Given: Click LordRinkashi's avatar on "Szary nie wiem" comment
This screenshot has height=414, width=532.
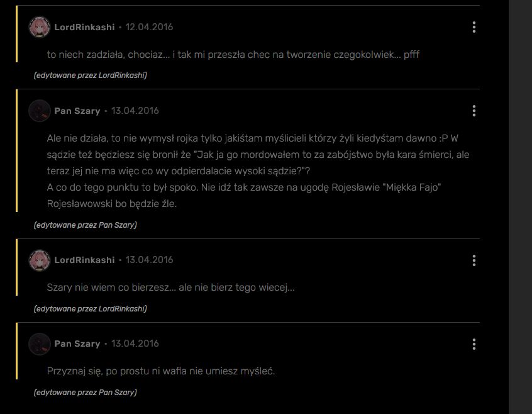Looking at the screenshot, I should coord(40,260).
